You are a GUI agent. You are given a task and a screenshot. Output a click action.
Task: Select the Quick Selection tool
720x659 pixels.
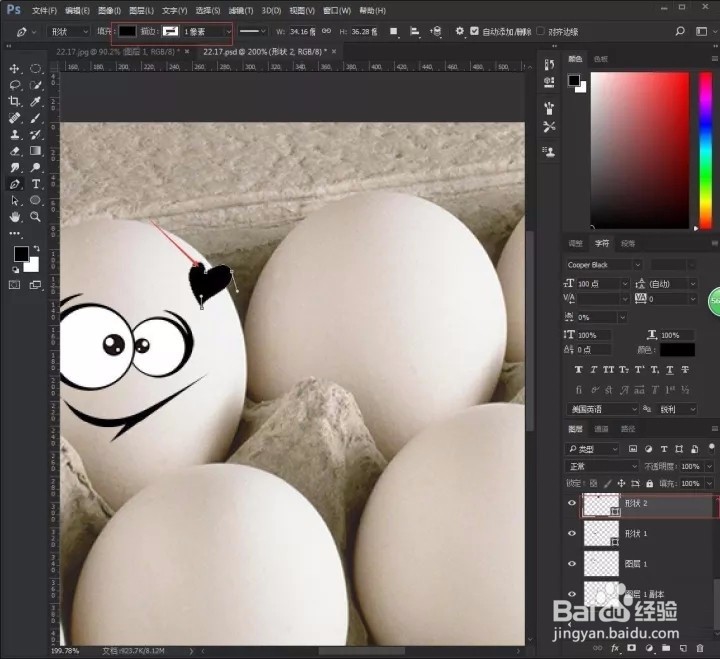tap(35, 85)
